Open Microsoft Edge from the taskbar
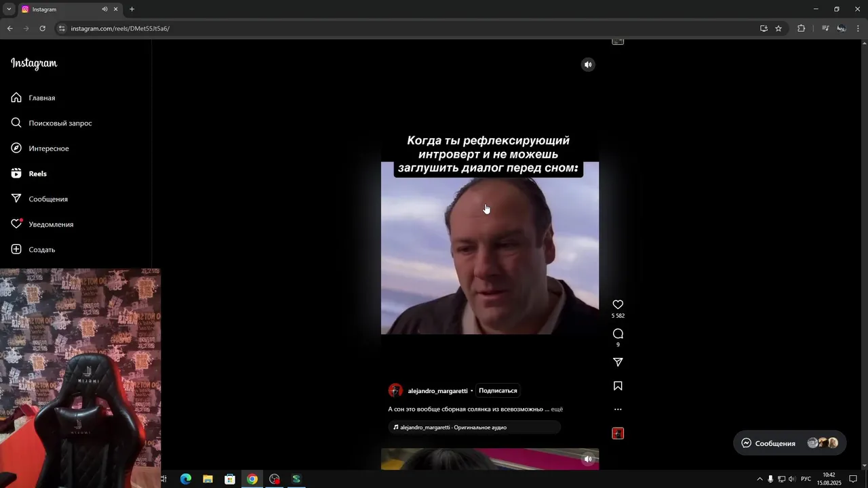The image size is (868, 488). click(185, 479)
